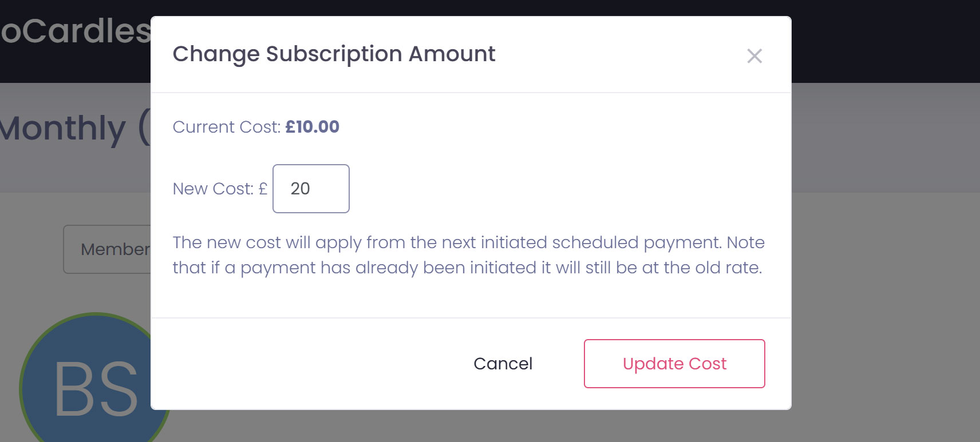
Task: Click the Current Cost label
Action: click(227, 127)
